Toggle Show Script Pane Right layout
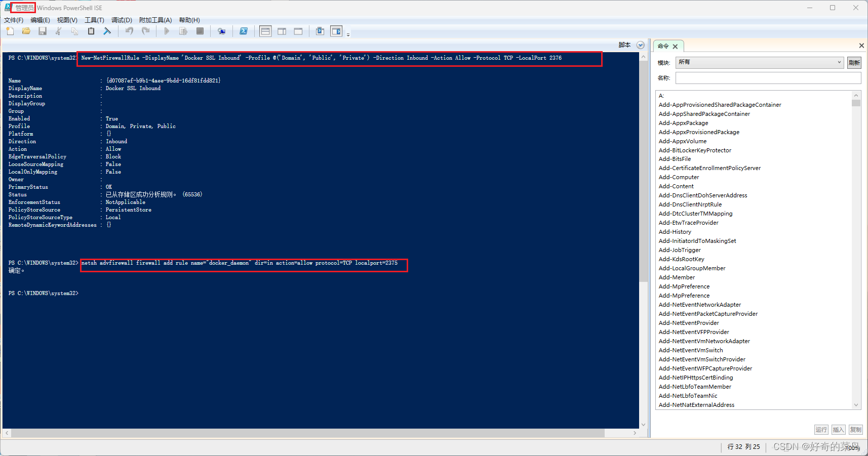 [x=282, y=31]
